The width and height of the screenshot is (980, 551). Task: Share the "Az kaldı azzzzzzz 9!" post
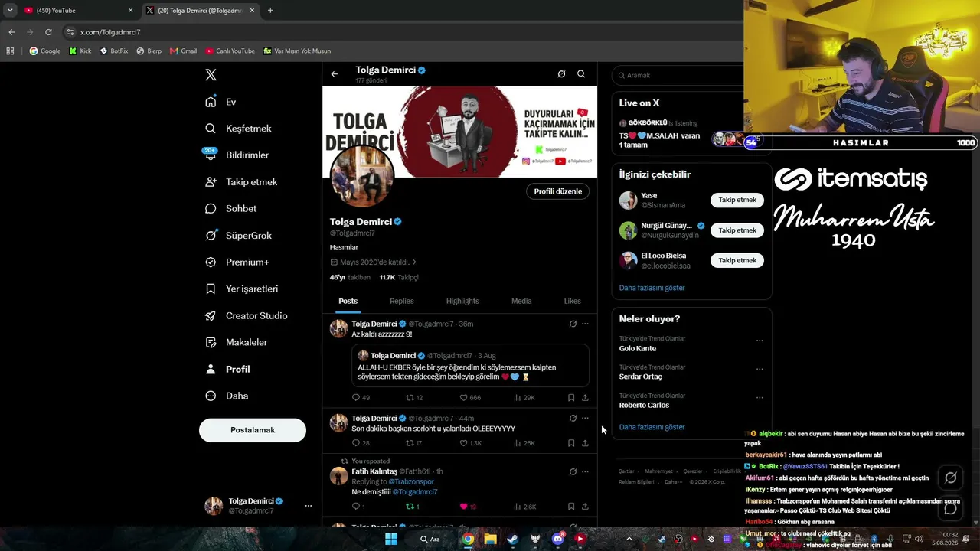(x=585, y=398)
